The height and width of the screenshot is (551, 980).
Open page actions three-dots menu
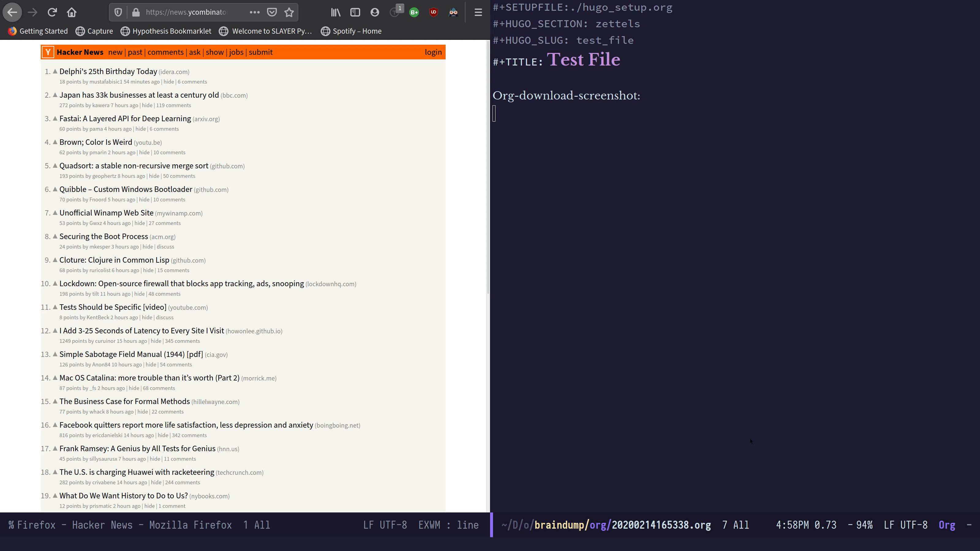pos(254,12)
